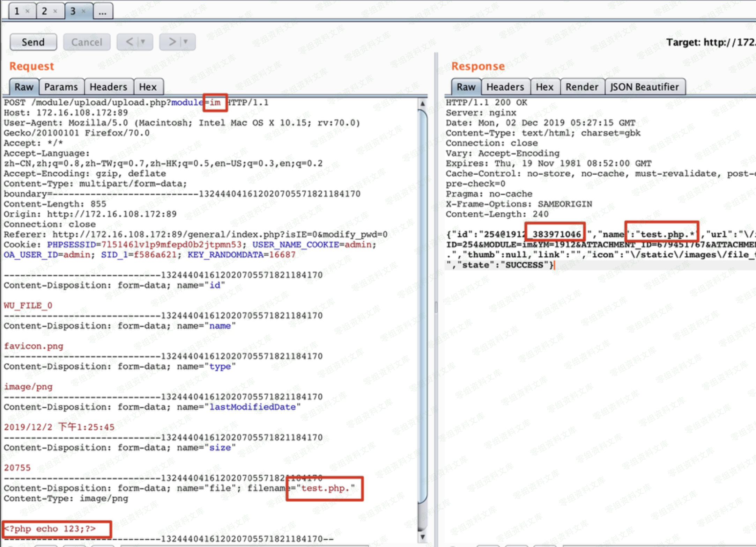Switch to request Params tab

click(61, 87)
